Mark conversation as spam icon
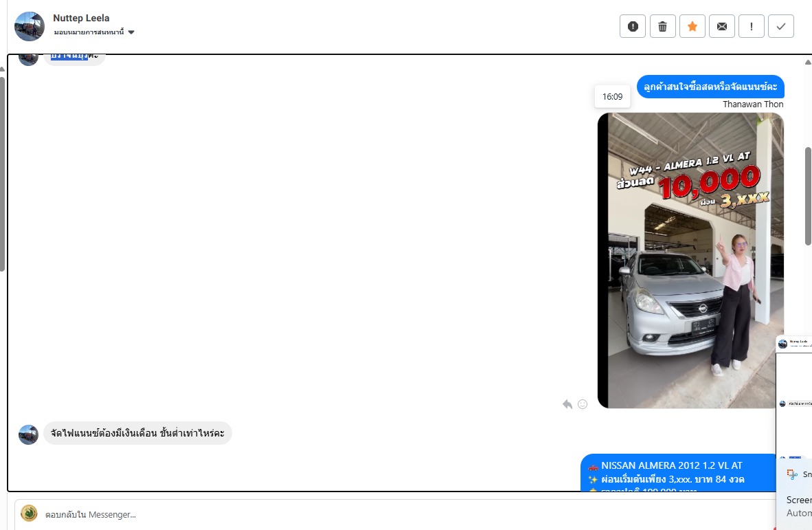The height and width of the screenshot is (530, 812). [632, 26]
